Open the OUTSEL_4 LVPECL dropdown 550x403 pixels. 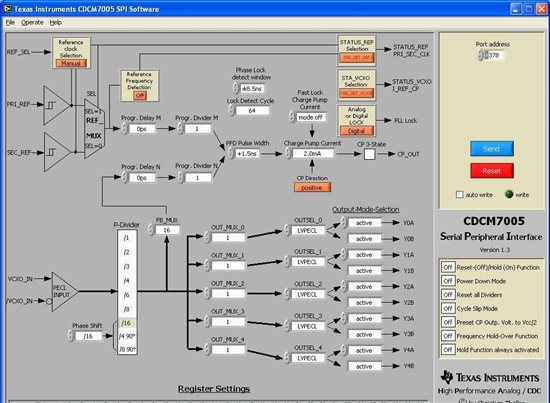click(x=307, y=358)
